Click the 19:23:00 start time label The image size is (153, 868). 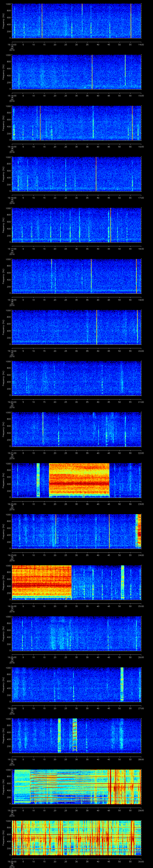(x=12, y=555)
